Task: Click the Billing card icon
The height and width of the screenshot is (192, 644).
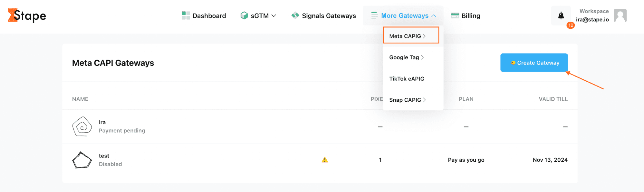Action: pos(455,15)
